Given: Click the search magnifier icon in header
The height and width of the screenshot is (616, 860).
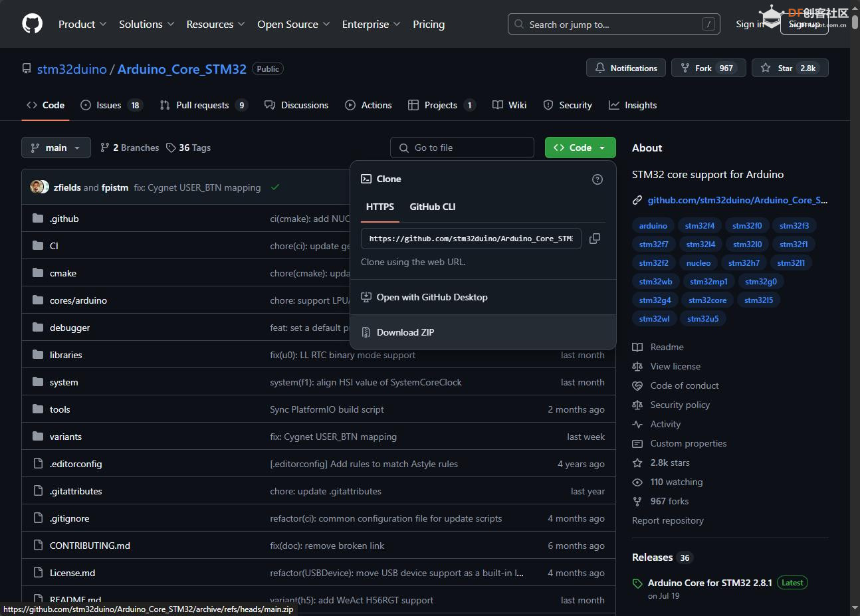Looking at the screenshot, I should tap(519, 24).
